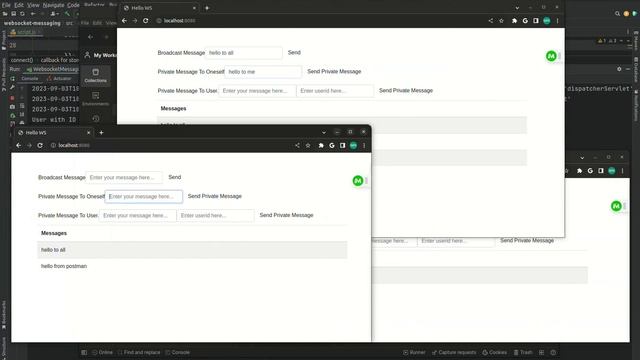Focus 'Enter userid here' field in top window
This screenshot has width=640, height=360.
click(335, 91)
